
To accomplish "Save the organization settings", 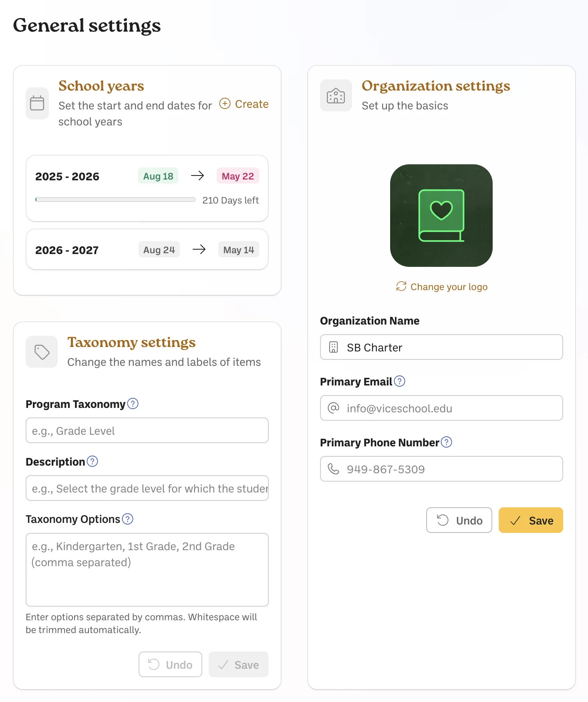I will coord(531,520).
